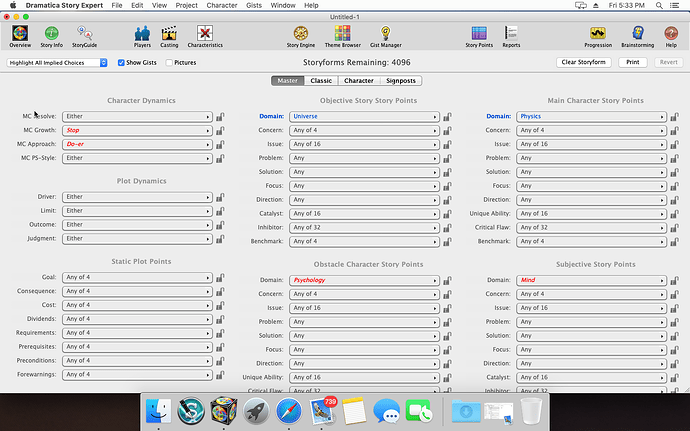Open the Objective Story Domain dropdown

365,116
